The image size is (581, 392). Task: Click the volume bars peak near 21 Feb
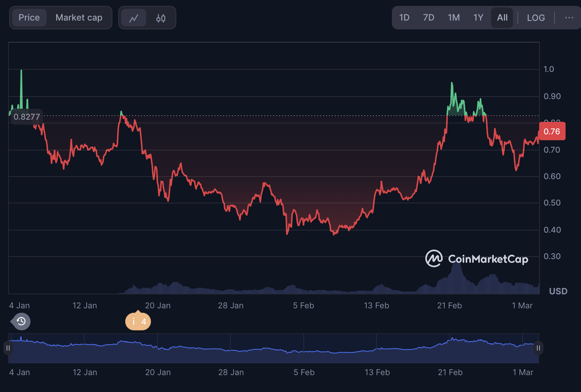point(456,277)
